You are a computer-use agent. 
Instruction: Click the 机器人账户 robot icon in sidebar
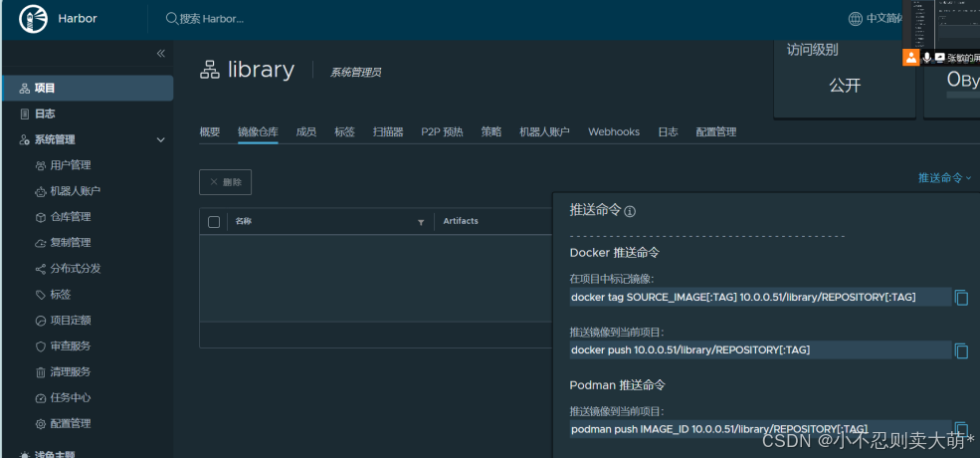[x=41, y=191]
